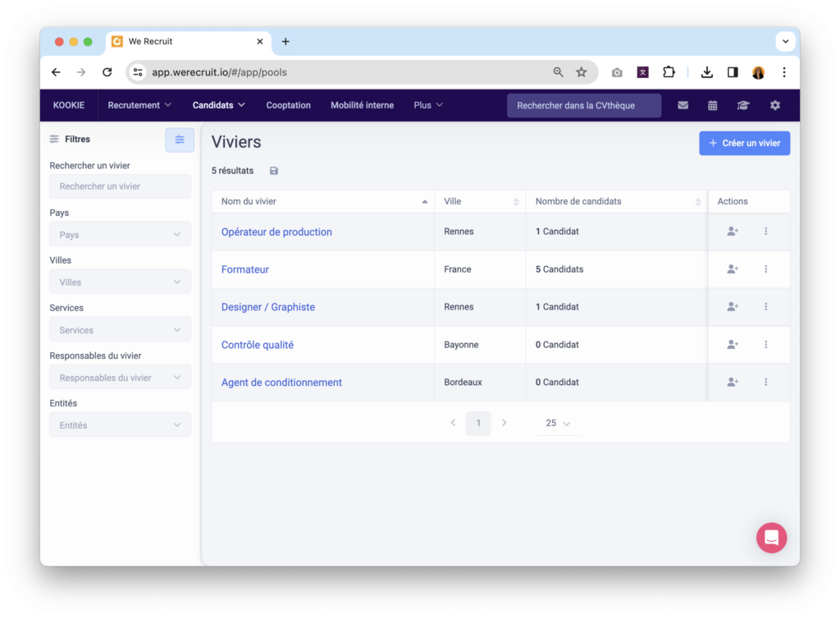Open the calendar icon in top bar
Image resolution: width=840 pixels, height=619 pixels.
click(712, 105)
